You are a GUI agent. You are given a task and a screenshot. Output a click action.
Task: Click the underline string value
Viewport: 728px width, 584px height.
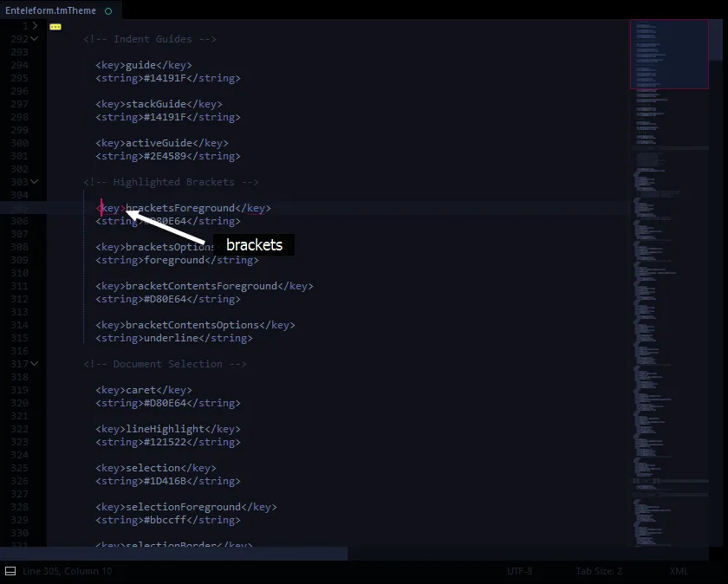point(171,338)
